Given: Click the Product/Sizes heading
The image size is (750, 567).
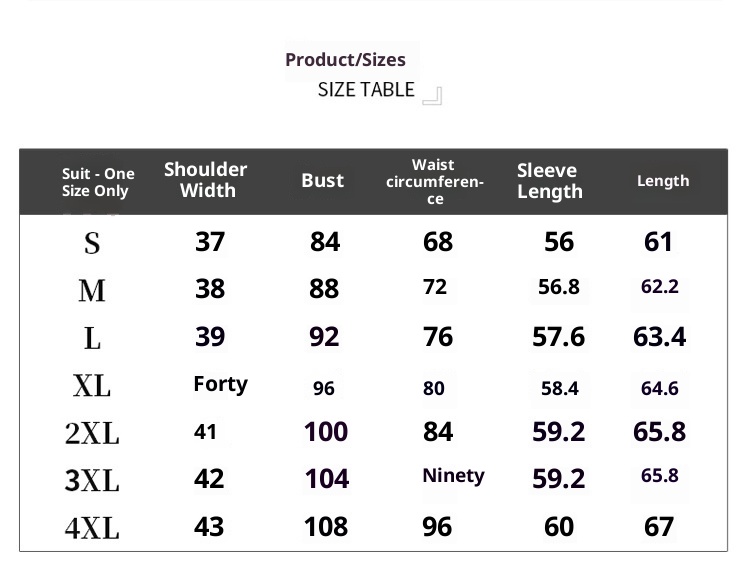Looking at the screenshot, I should pos(345,60).
